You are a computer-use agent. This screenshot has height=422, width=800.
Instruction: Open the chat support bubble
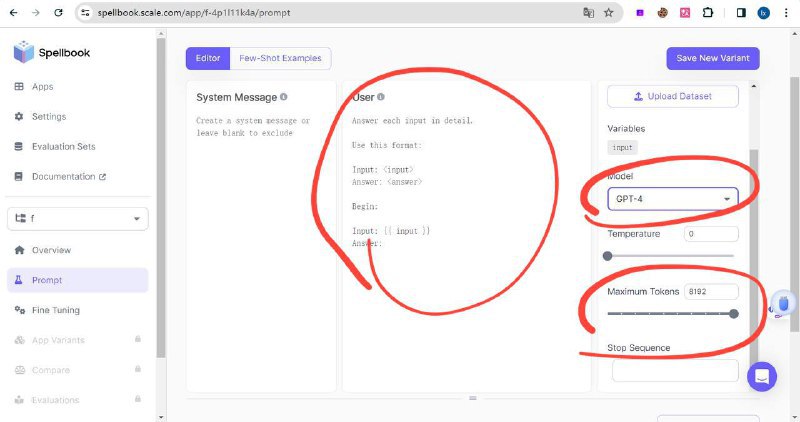click(x=762, y=377)
